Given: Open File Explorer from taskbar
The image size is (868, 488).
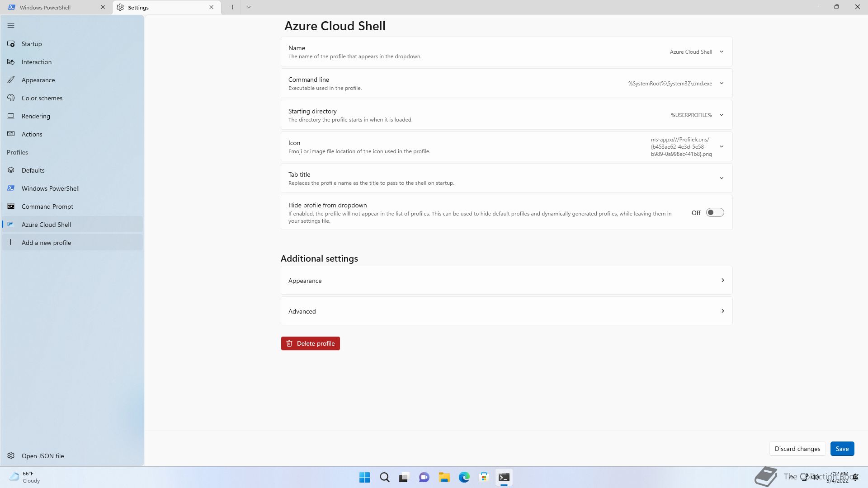Looking at the screenshot, I should coord(444,478).
